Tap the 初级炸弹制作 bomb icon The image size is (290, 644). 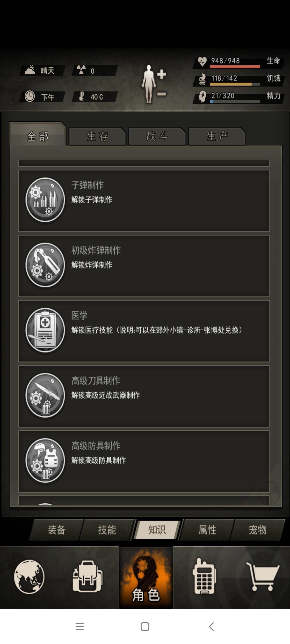coord(45,265)
